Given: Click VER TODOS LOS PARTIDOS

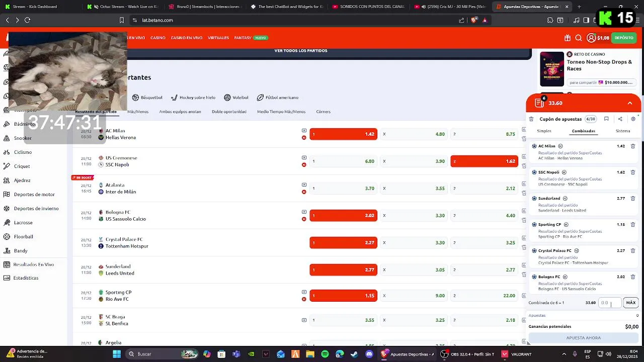Looking at the screenshot, I should (301, 51).
